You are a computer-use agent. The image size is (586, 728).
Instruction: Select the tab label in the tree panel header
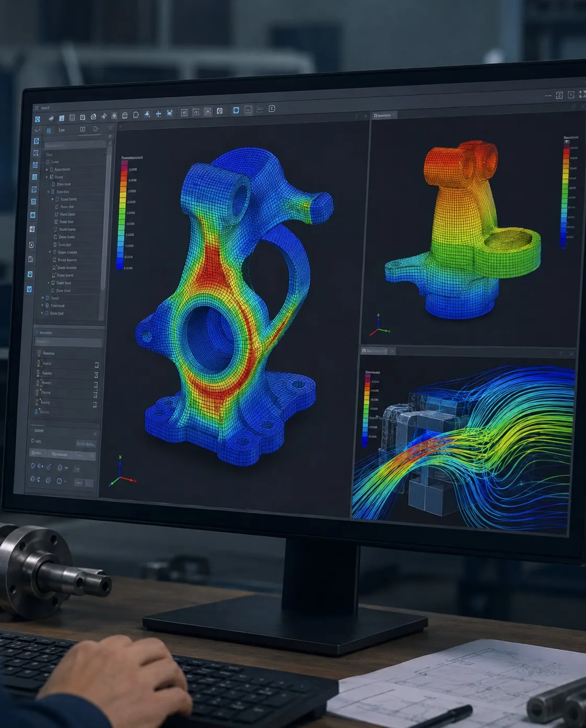pos(62,130)
